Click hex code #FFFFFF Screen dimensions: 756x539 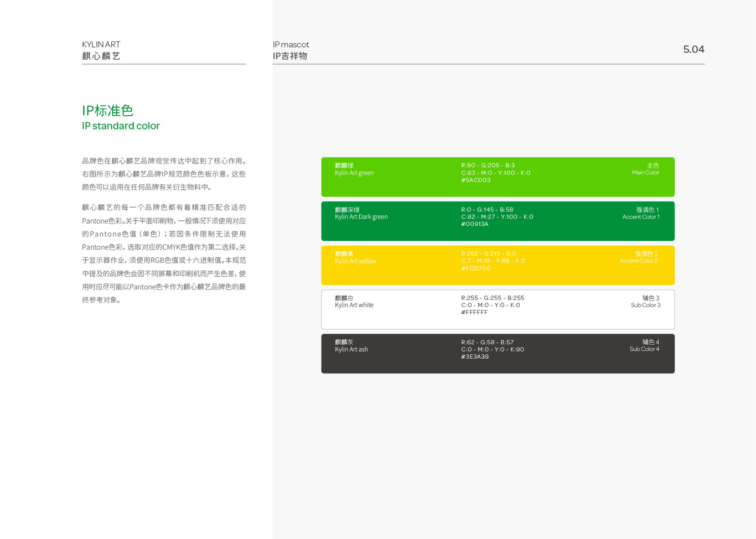[474, 313]
